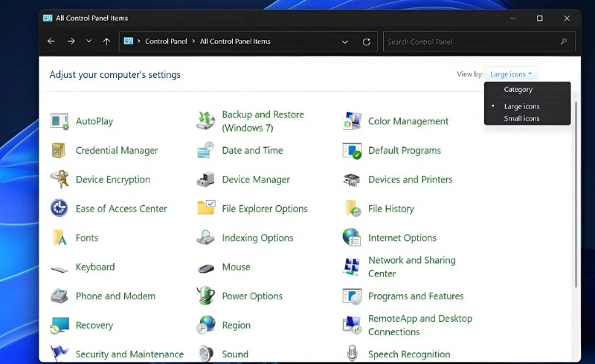Click the Sound speaker icon
Image resolution: width=595 pixels, height=364 pixels.
pyautogui.click(x=206, y=354)
